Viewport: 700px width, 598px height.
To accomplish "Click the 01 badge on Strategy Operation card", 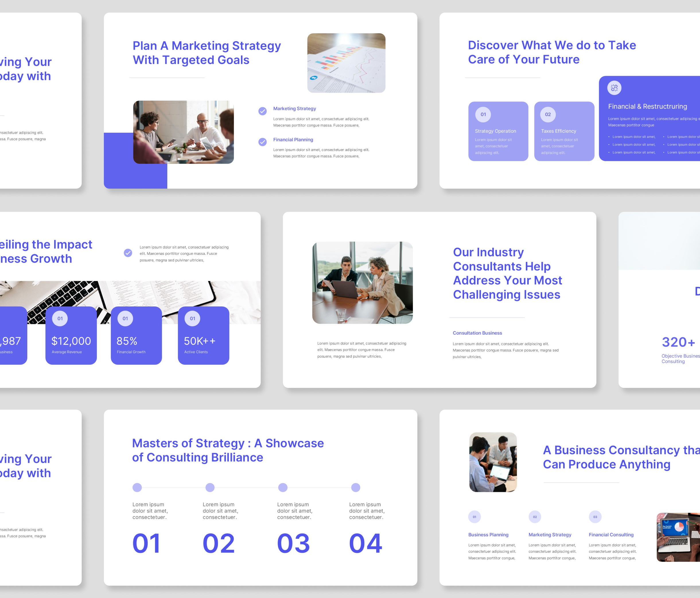I will click(483, 114).
